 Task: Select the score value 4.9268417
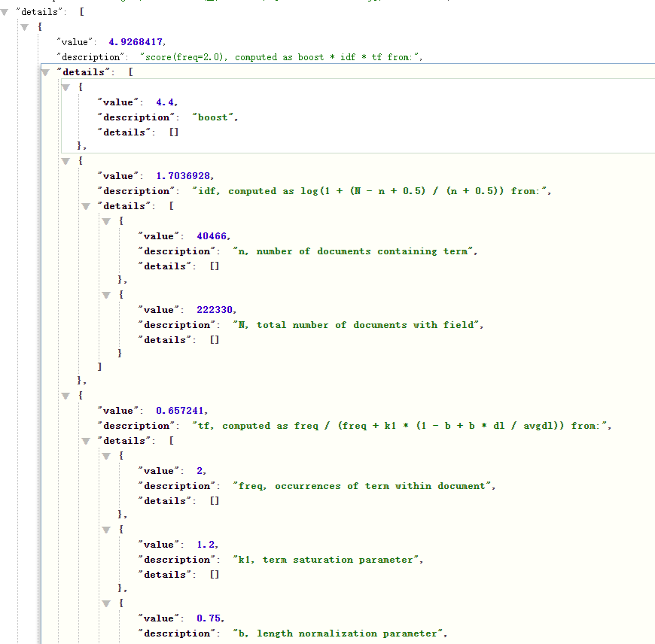[136, 42]
